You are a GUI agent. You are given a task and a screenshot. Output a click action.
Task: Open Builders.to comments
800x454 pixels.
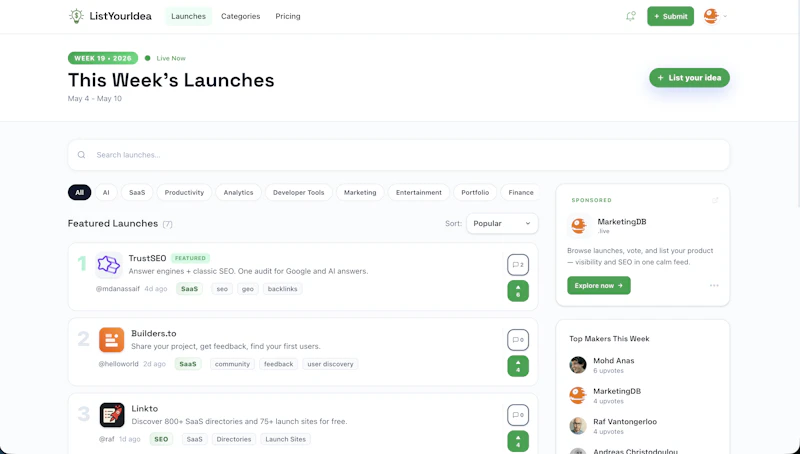pos(518,340)
